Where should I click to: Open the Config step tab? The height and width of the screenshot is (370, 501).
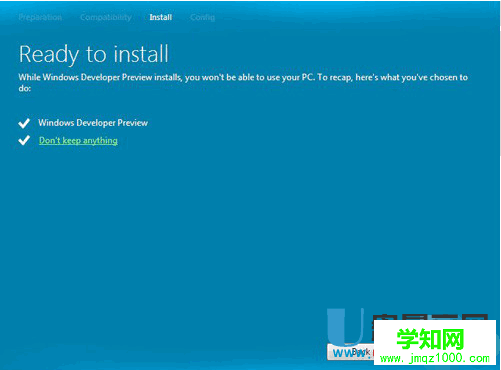(x=202, y=17)
